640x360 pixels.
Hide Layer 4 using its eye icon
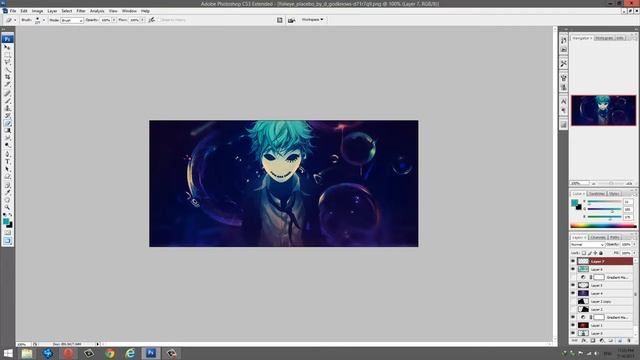click(573, 293)
